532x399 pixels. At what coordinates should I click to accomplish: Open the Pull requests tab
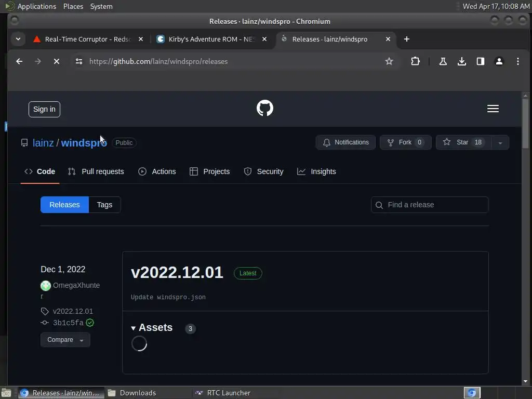(x=96, y=171)
